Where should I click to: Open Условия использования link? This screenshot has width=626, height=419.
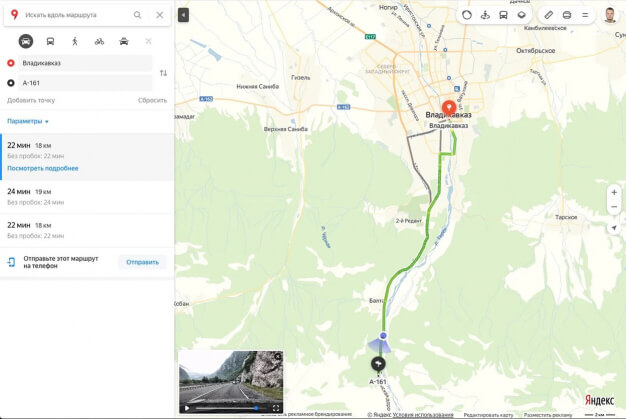coord(422,415)
